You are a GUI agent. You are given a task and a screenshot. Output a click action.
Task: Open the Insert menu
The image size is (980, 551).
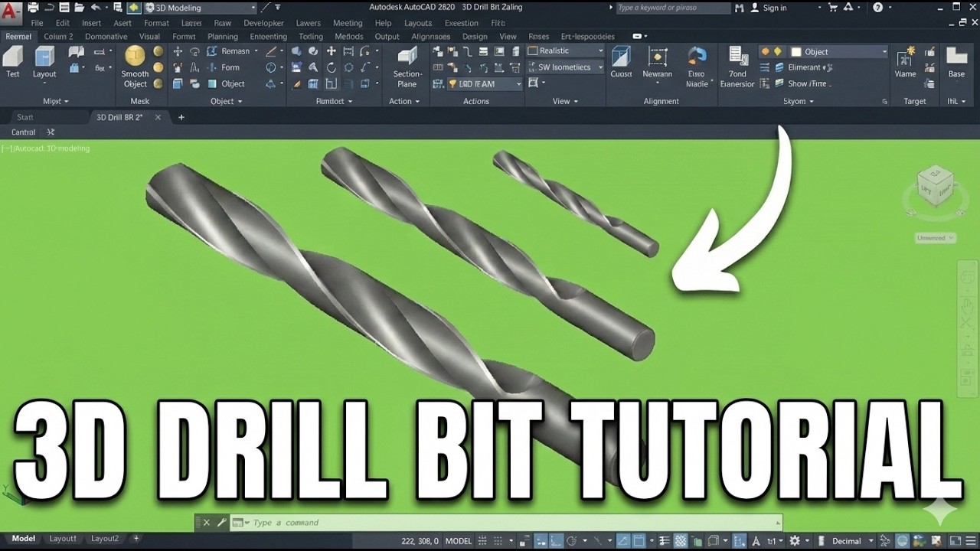[x=92, y=23]
